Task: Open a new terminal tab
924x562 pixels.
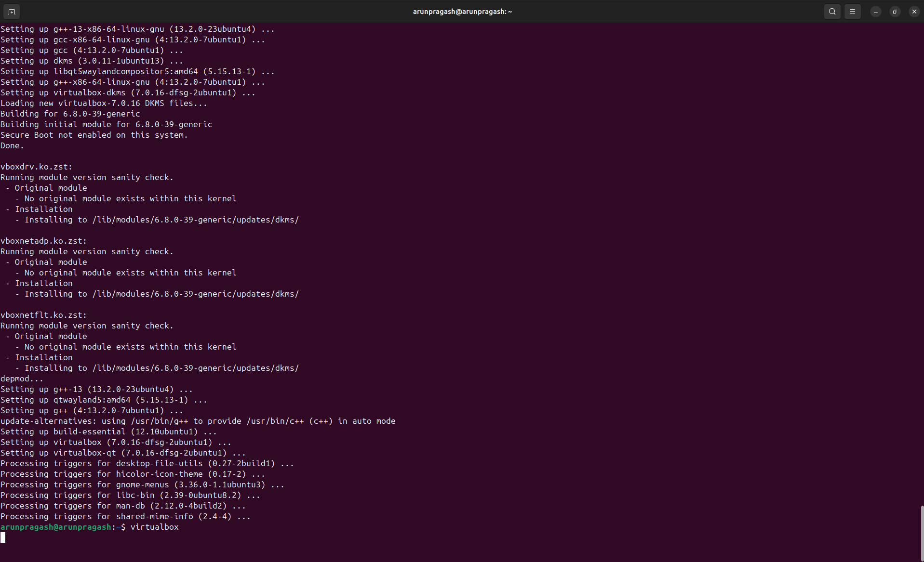Action: click(12, 12)
